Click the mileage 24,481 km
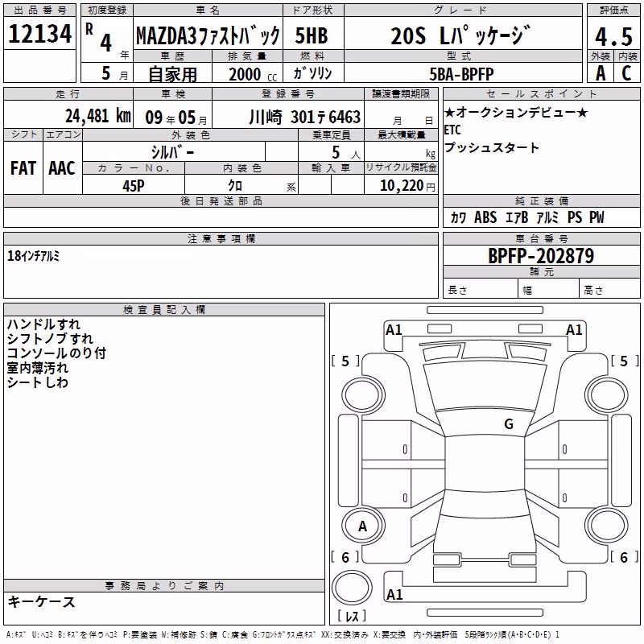This screenshot has width=644, height=644. point(97,116)
